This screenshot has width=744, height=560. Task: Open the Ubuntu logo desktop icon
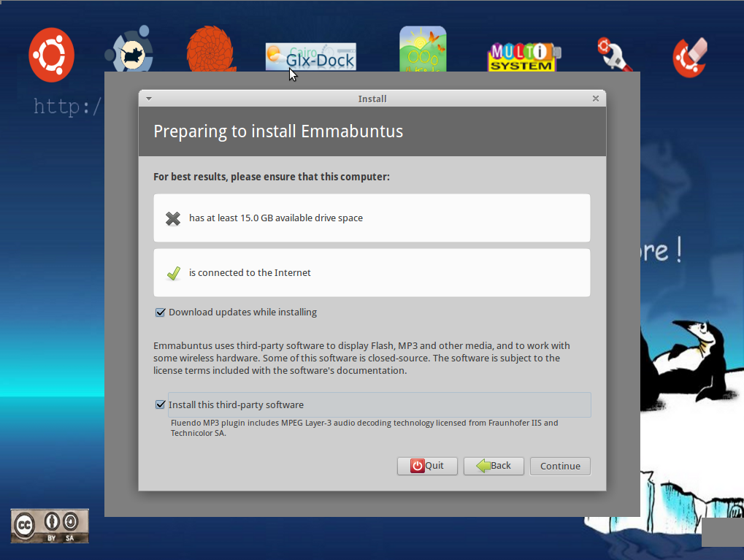(x=51, y=55)
